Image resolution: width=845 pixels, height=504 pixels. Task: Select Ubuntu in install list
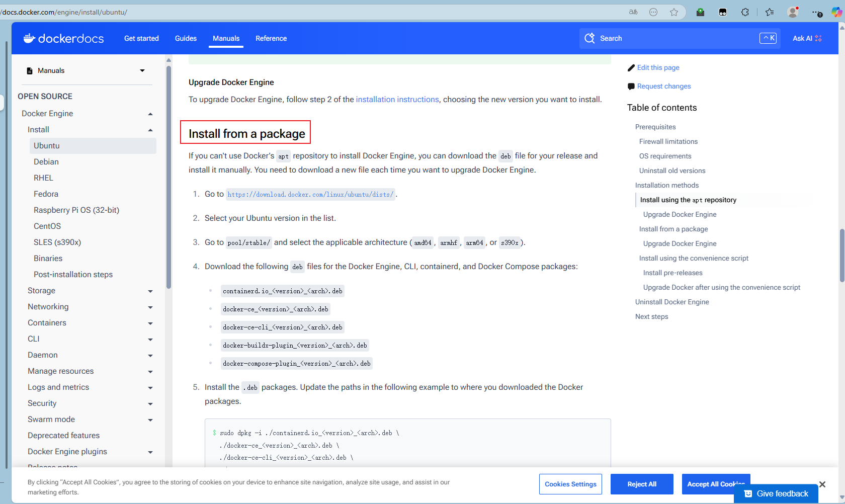[x=93, y=146]
